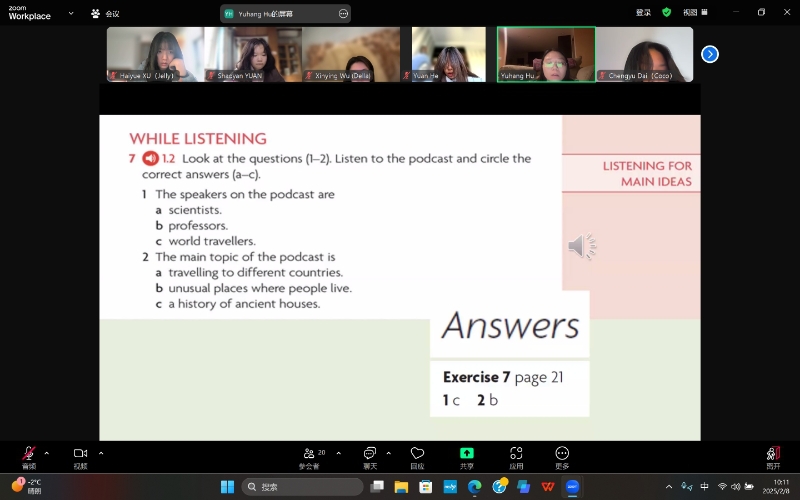
Task: Open Yuhang Hu screen share options menu
Action: 344,14
